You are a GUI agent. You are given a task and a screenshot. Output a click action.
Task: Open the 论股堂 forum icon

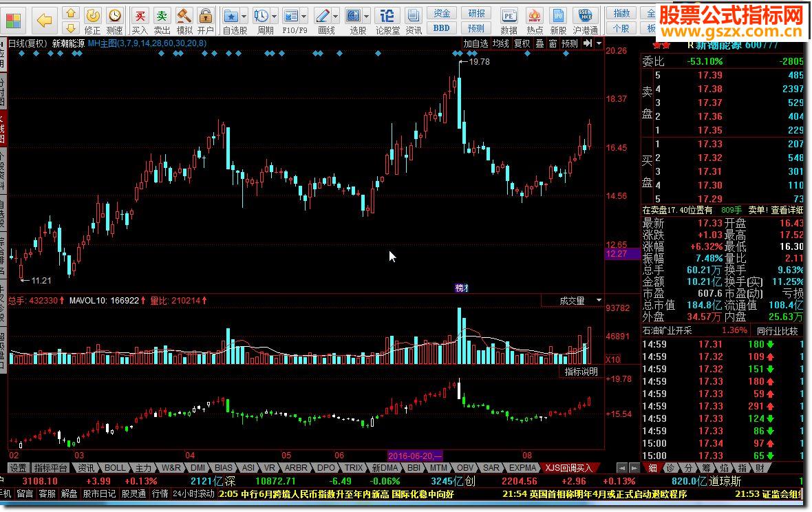387,19
